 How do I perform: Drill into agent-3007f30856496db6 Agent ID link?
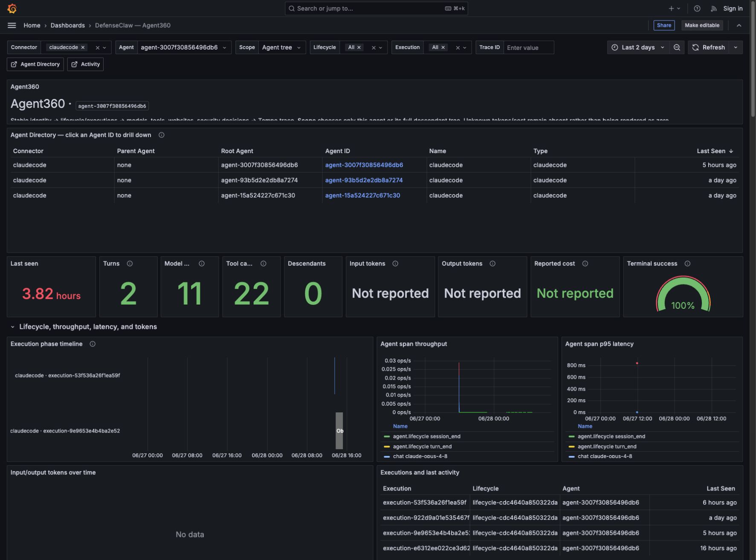tap(364, 165)
